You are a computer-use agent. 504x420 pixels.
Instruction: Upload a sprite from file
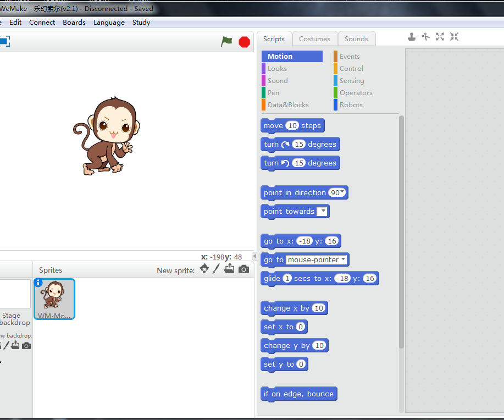tap(229, 268)
